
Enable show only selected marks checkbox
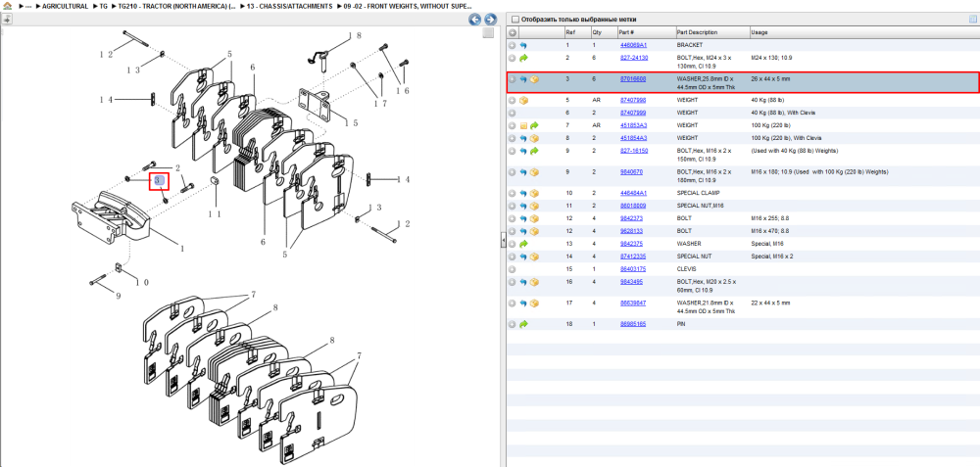[515, 20]
